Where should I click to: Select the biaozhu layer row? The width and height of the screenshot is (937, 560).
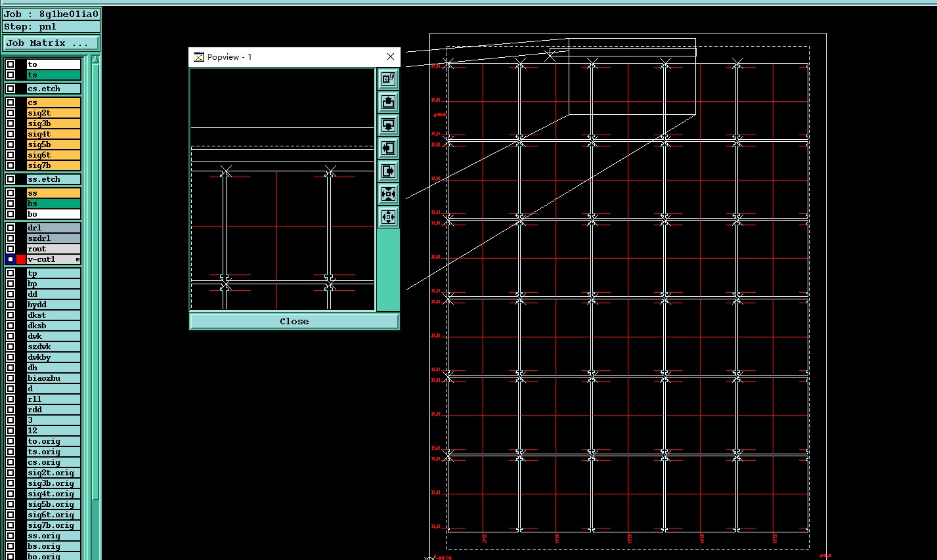pos(54,378)
